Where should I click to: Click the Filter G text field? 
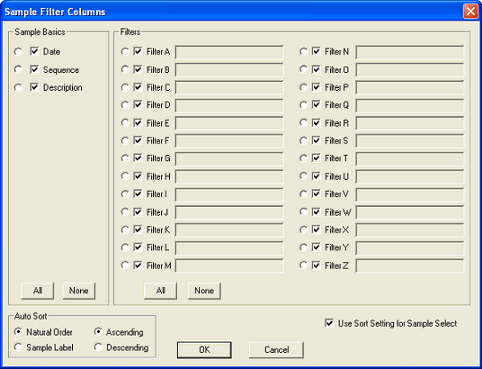[229, 159]
